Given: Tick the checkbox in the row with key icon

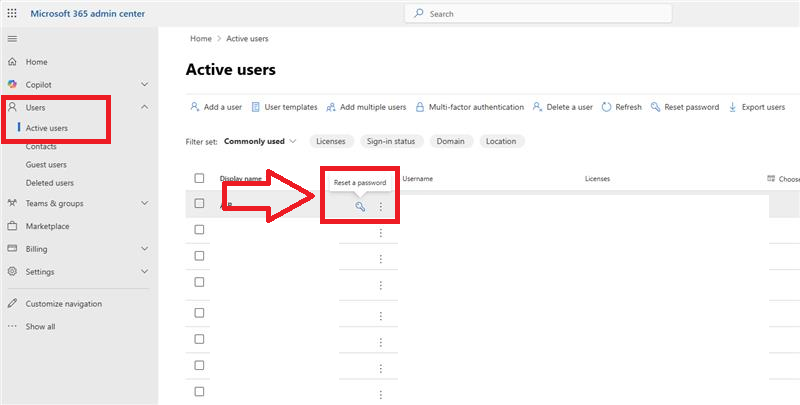Looking at the screenshot, I should pyautogui.click(x=199, y=203).
